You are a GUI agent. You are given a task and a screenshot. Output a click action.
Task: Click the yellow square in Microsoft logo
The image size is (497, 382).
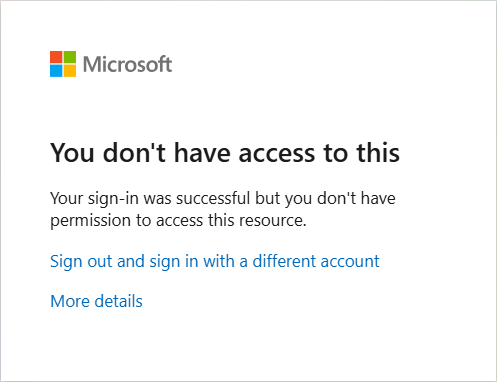(x=70, y=71)
